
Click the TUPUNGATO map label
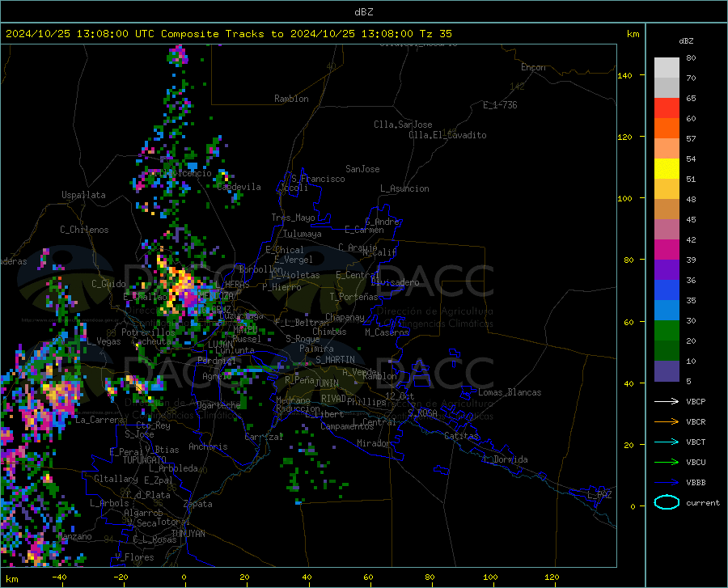(x=145, y=460)
